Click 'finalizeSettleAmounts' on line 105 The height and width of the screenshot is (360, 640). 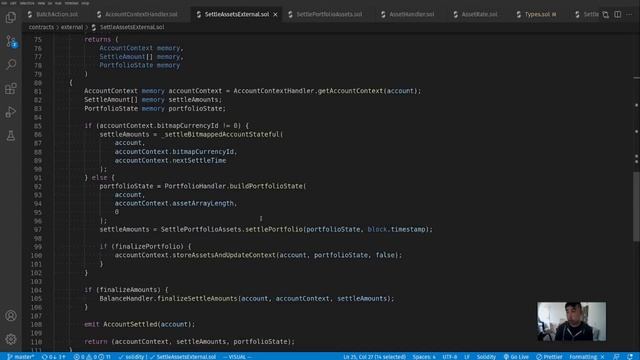click(x=198, y=299)
